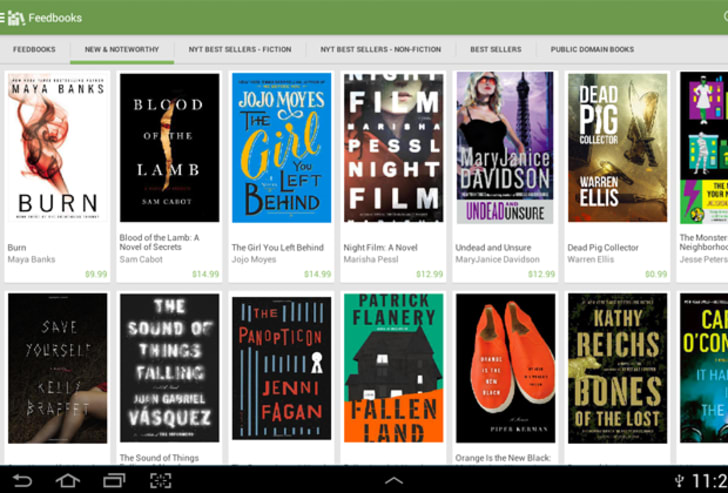Image resolution: width=728 pixels, height=493 pixels.
Task: Click the Feedbooks app title text
Action: point(55,18)
